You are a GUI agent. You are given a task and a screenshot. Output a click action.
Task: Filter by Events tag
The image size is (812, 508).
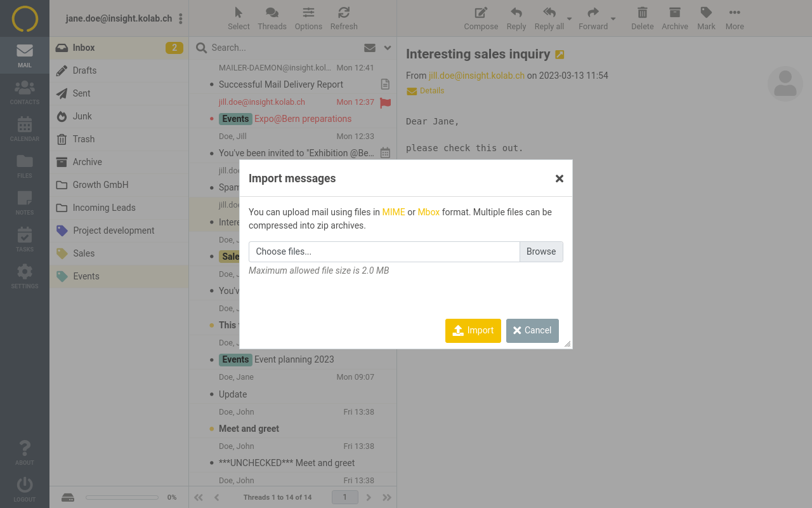[x=119, y=276]
